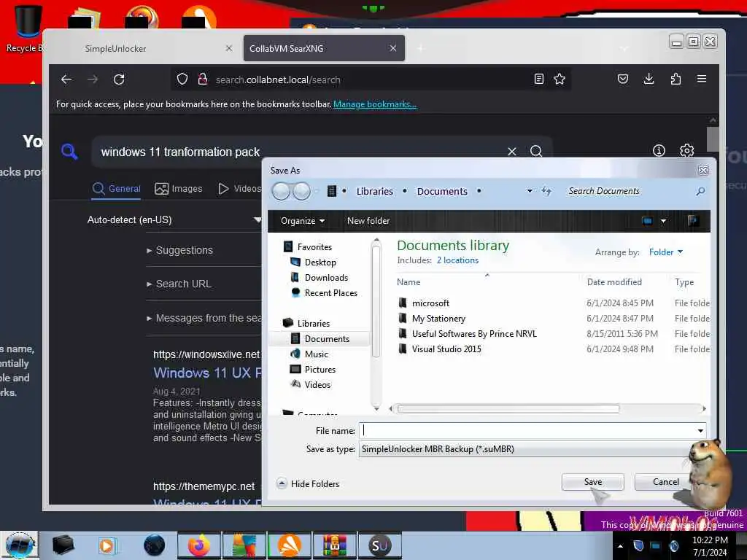The image size is (747, 560).
Task: Select the CollabVM SearXNG tab
Action: click(324, 49)
